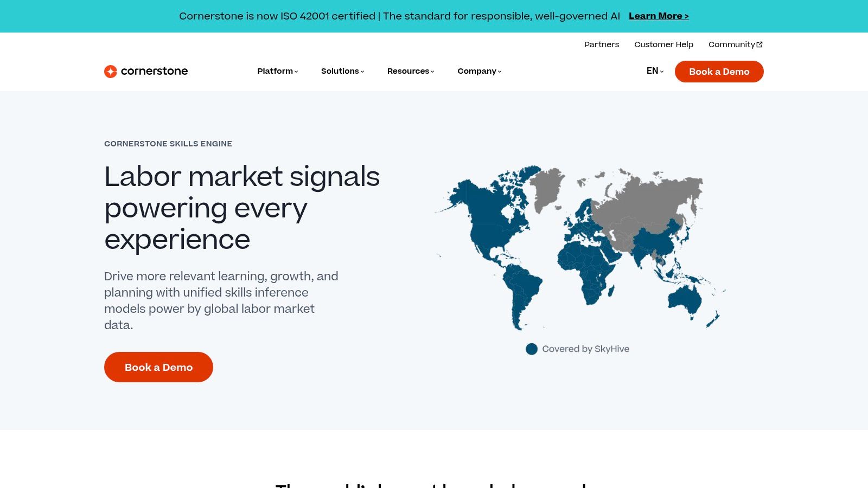Viewport: 868px width, 488px height.
Task: Click the Community external link icon
Action: 759,44
